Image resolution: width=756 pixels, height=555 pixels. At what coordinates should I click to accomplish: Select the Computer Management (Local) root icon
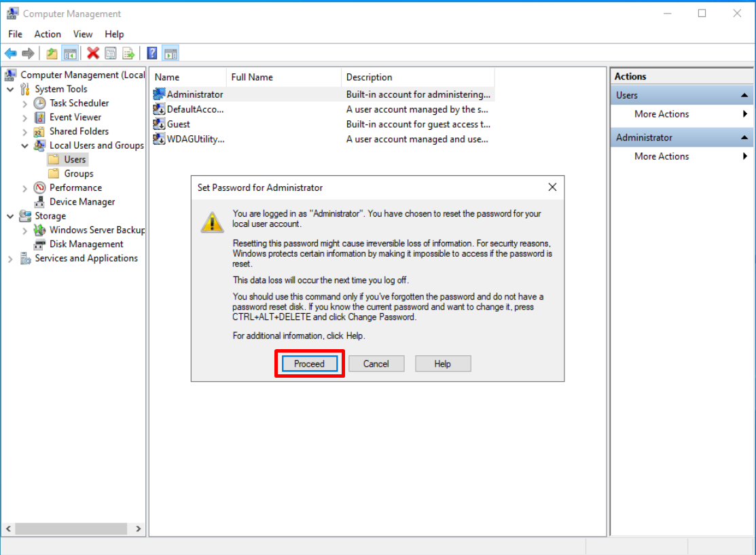coord(10,75)
